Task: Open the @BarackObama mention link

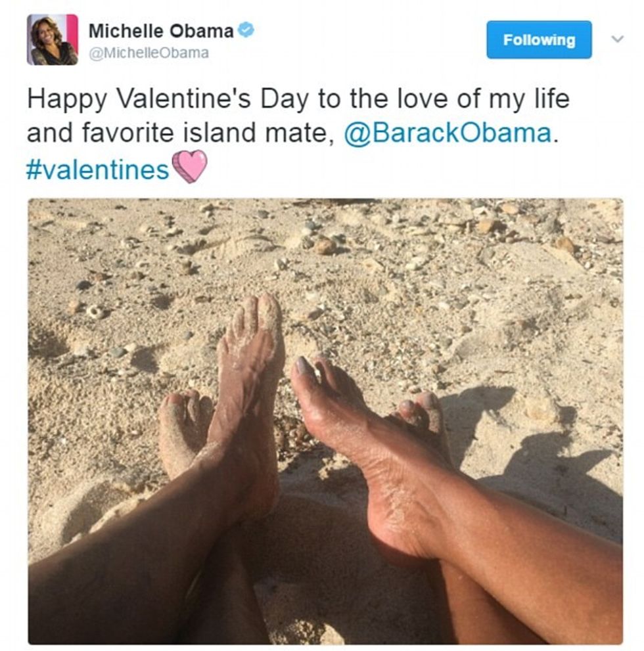Action: click(x=448, y=133)
